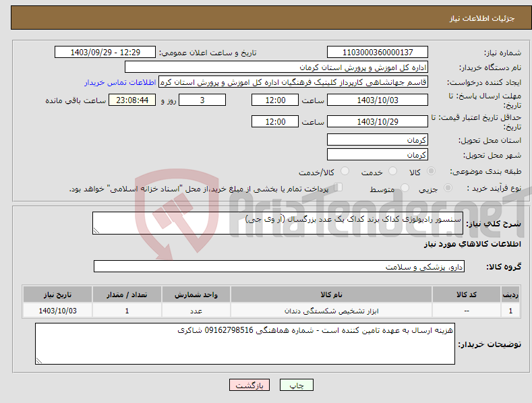
Task: Click the نام کالا column header
Action: click(331, 294)
